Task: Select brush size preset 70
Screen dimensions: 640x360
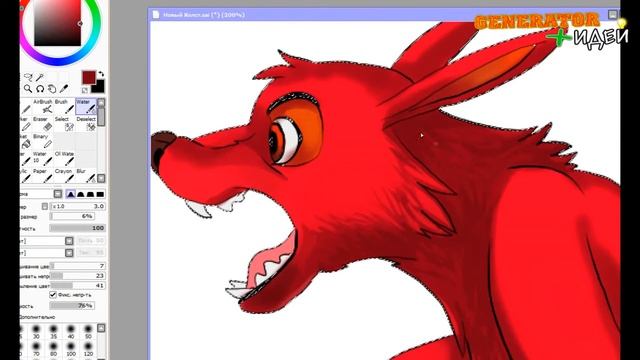Action: tap(36, 349)
